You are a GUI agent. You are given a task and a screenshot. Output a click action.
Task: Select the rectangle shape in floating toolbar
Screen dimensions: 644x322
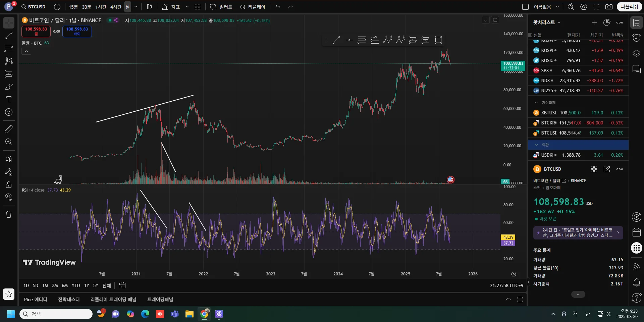[438, 40]
